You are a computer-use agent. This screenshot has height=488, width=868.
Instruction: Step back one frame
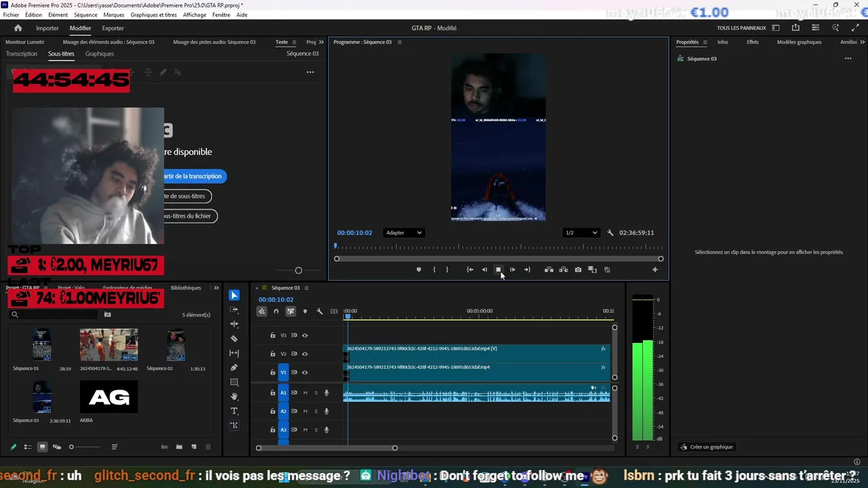(x=484, y=270)
